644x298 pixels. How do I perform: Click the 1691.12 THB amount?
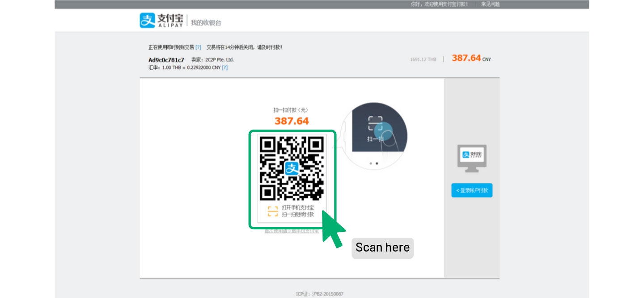[423, 59]
